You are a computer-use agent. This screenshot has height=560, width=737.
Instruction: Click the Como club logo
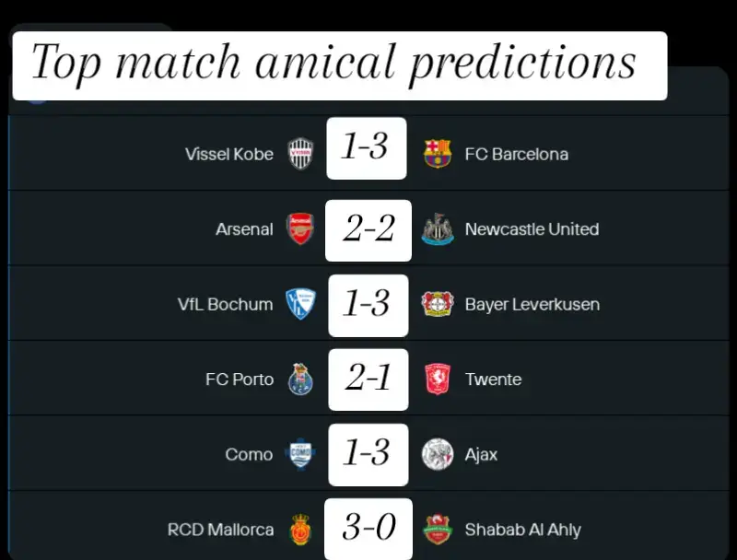coord(300,454)
